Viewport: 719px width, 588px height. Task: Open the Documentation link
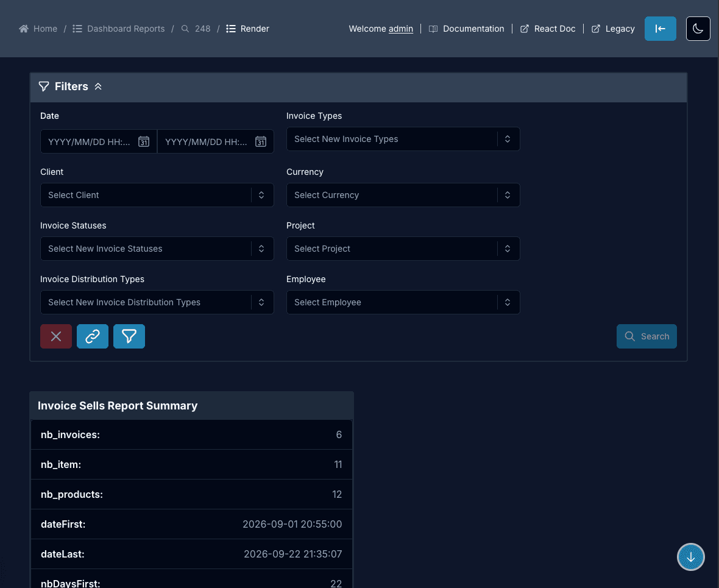tap(473, 29)
